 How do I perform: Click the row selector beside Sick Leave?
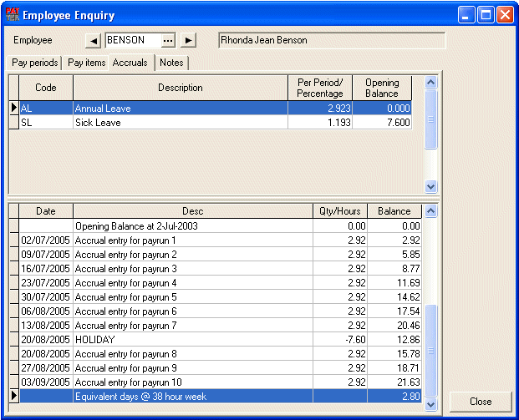(x=14, y=123)
